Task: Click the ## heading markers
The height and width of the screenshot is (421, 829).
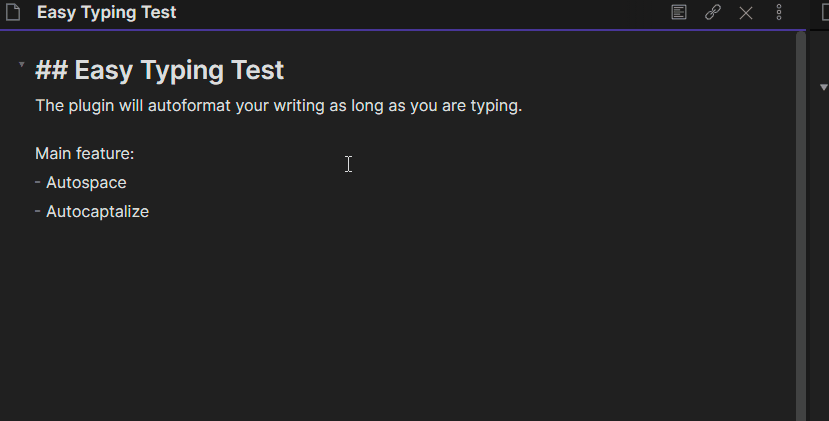Action: (x=51, y=70)
